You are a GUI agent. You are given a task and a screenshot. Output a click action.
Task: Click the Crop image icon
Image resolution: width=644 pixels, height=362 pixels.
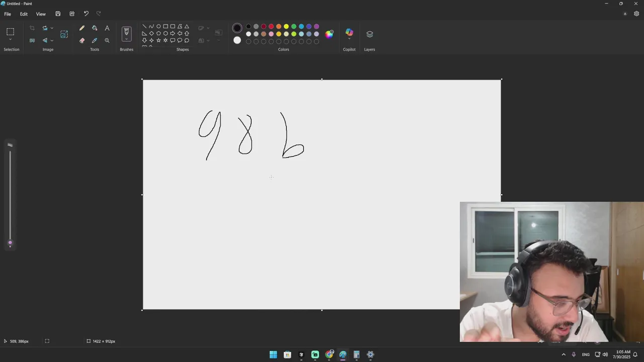32,28
